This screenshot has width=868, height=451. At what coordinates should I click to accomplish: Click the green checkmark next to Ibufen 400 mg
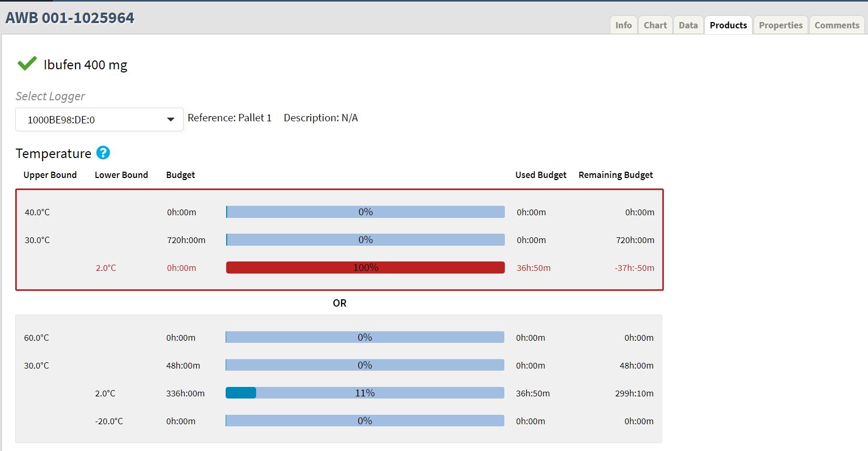tap(27, 64)
